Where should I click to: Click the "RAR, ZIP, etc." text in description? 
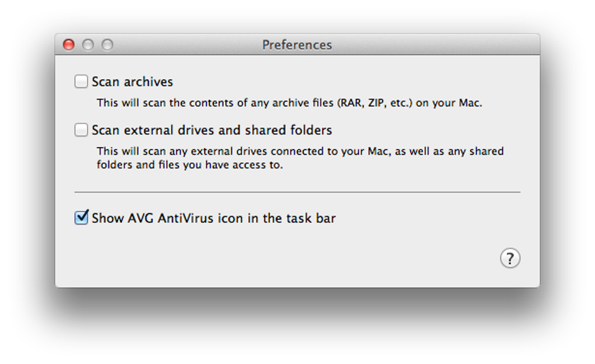pyautogui.click(x=373, y=103)
